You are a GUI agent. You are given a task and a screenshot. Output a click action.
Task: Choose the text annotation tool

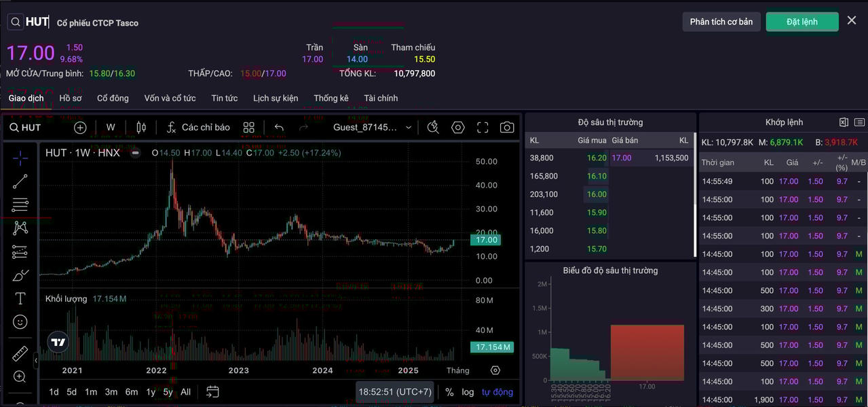coord(20,298)
